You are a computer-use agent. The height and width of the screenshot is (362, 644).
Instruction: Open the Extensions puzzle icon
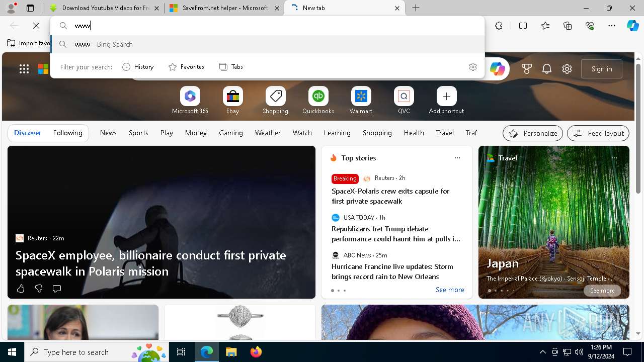pos(499,26)
